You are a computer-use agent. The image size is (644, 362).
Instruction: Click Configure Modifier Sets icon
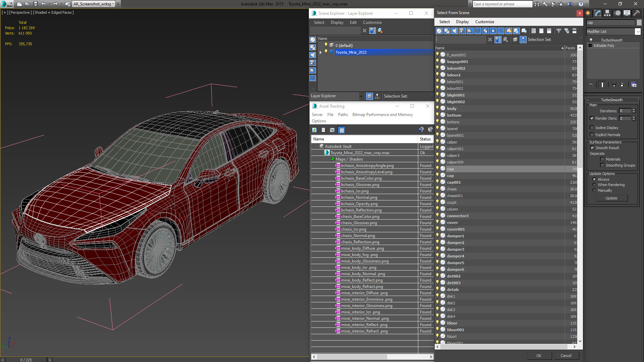[634, 85]
